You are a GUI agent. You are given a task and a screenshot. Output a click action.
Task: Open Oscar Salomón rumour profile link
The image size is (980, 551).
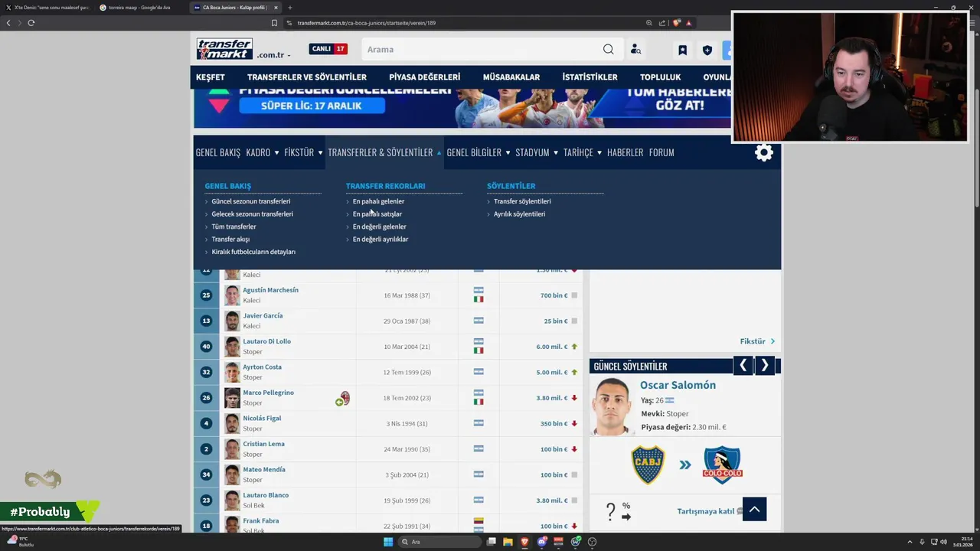coord(678,385)
